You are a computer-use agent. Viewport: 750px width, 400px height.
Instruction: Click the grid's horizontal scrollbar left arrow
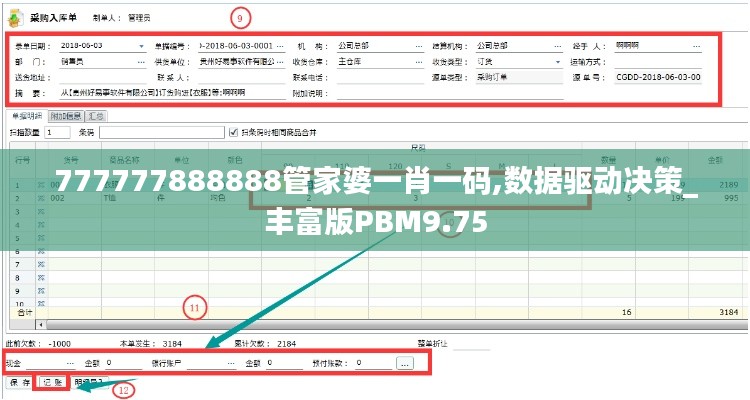pos(41,325)
